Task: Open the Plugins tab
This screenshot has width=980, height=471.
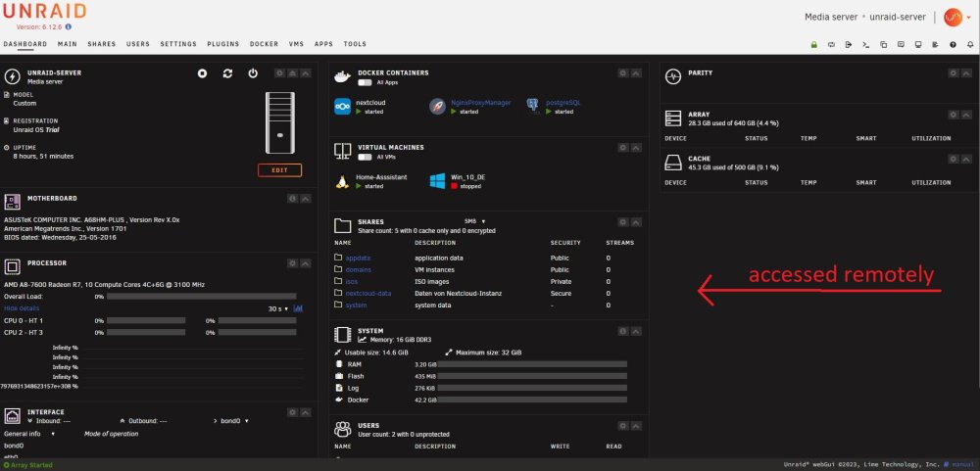Action: pos(223,44)
